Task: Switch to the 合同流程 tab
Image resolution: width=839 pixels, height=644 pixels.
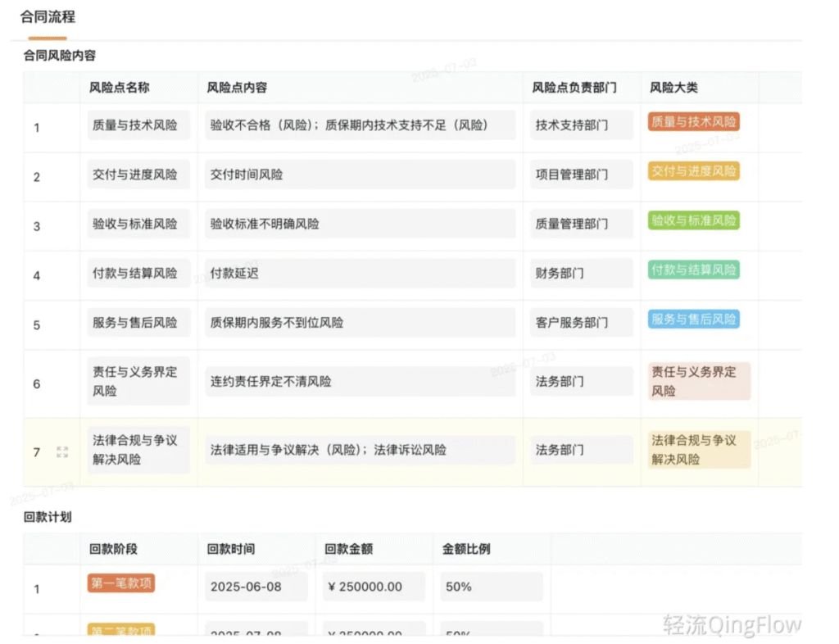Action: (x=48, y=17)
